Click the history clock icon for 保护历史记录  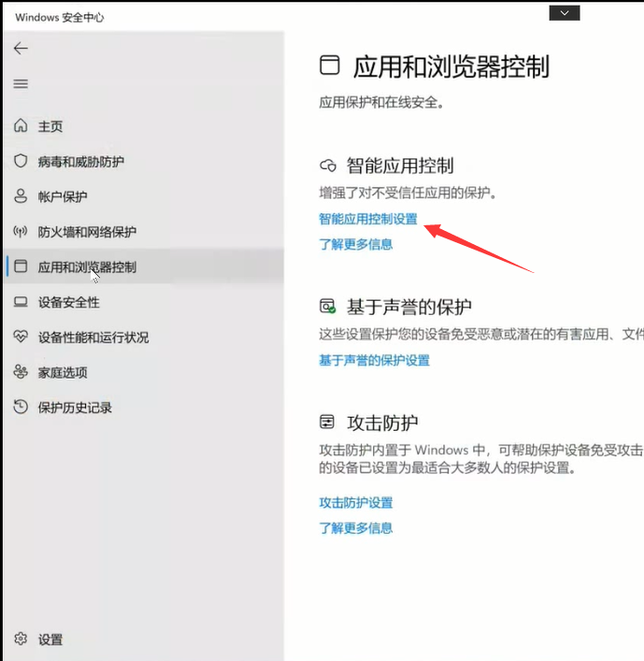point(21,407)
